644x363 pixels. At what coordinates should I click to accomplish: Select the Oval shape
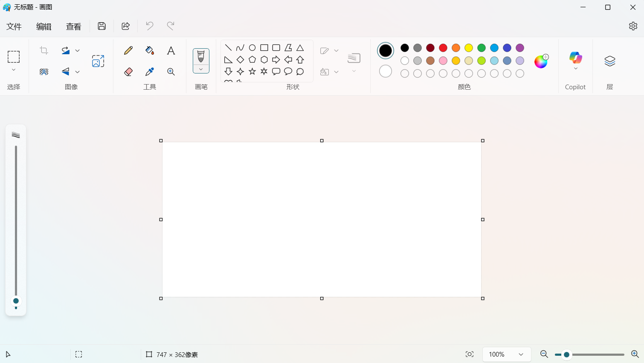coord(252,48)
